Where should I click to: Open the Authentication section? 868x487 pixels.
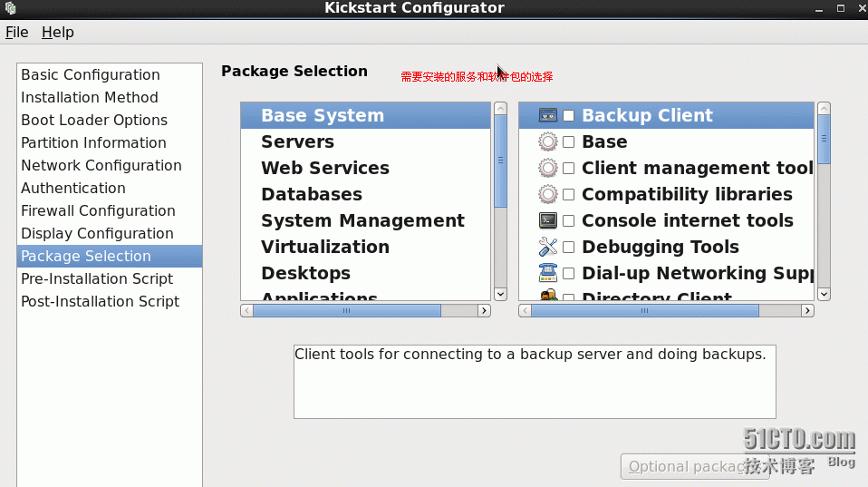click(110, 189)
